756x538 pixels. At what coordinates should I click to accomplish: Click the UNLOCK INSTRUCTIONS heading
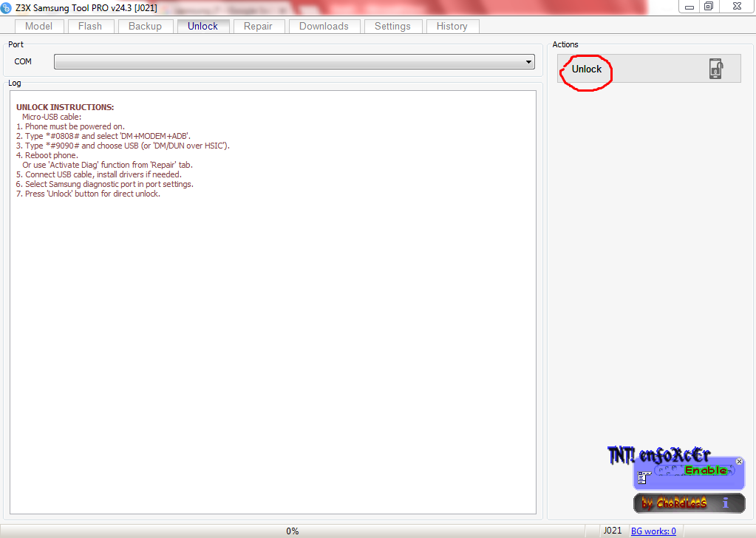point(65,107)
